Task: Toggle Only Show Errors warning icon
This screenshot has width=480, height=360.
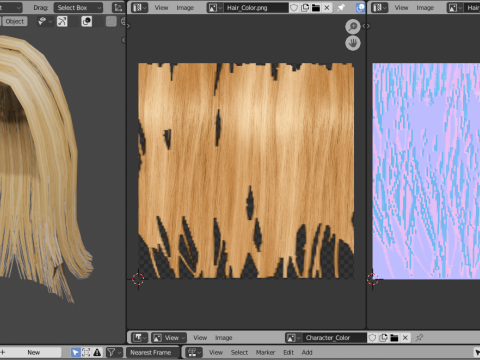Action: coord(97,352)
